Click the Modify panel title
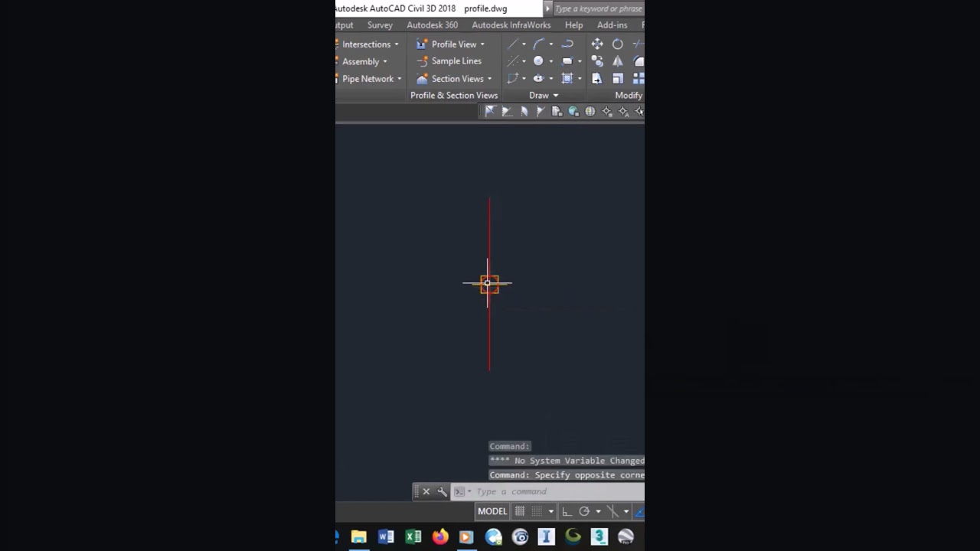The height and width of the screenshot is (551, 980). point(629,96)
